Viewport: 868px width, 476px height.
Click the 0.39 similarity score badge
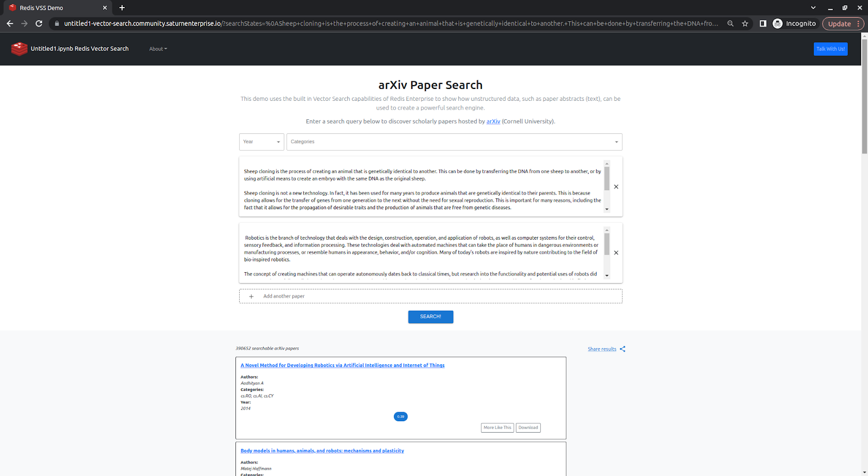tap(400, 416)
